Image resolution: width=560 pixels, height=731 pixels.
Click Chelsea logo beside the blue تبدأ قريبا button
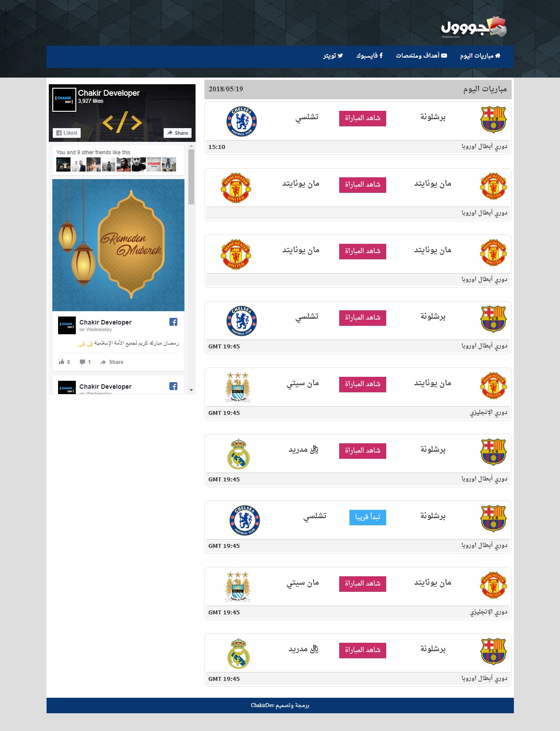[x=245, y=520]
